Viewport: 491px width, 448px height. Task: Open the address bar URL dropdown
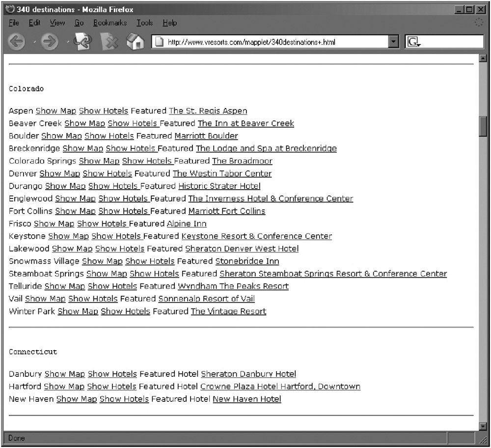tap(393, 42)
